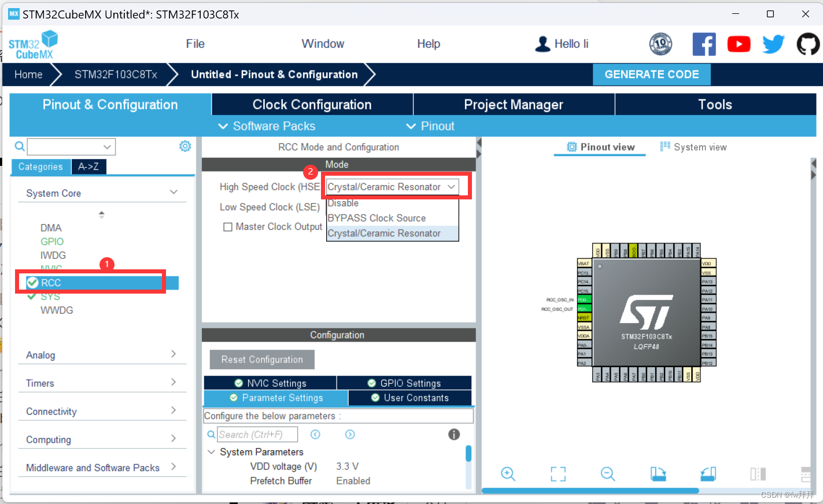
Task: Open the NVIC Settings tab
Action: coord(270,383)
